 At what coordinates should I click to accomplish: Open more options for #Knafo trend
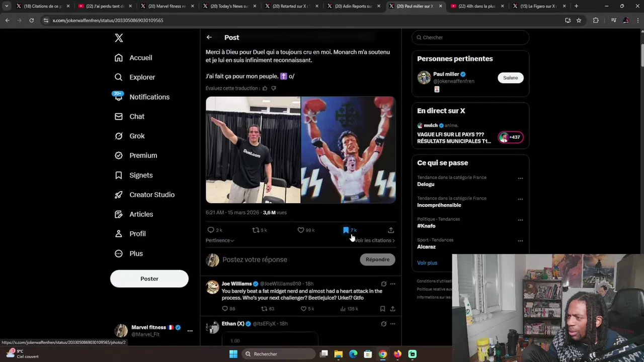[x=520, y=220]
